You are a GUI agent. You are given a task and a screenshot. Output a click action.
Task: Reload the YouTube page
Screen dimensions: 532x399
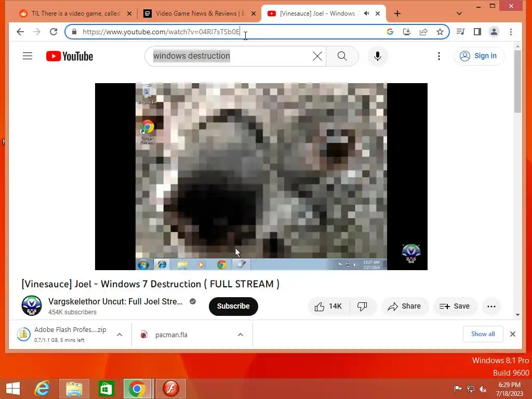tap(54, 32)
